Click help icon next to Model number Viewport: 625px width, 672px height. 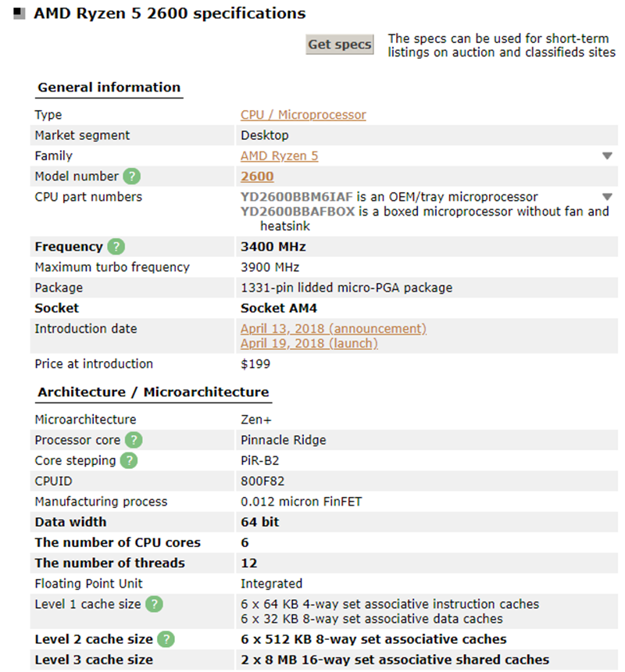pyautogui.click(x=133, y=177)
